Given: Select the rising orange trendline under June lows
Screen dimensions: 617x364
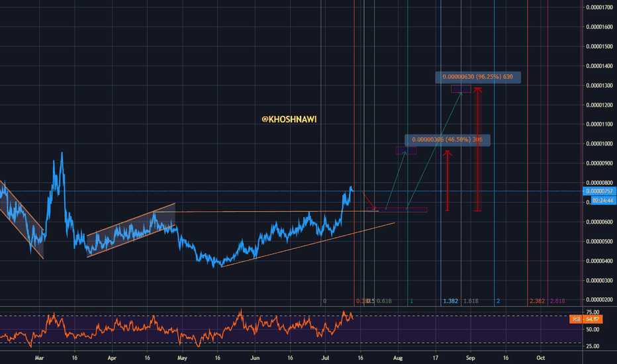Looking at the screenshot, I should 308,245.
